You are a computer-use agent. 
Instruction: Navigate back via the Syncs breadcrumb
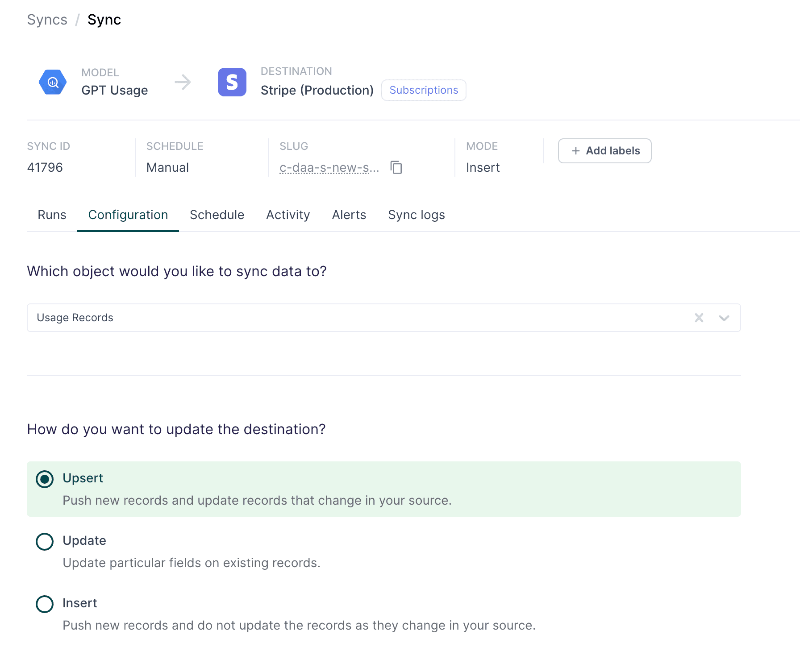click(47, 19)
